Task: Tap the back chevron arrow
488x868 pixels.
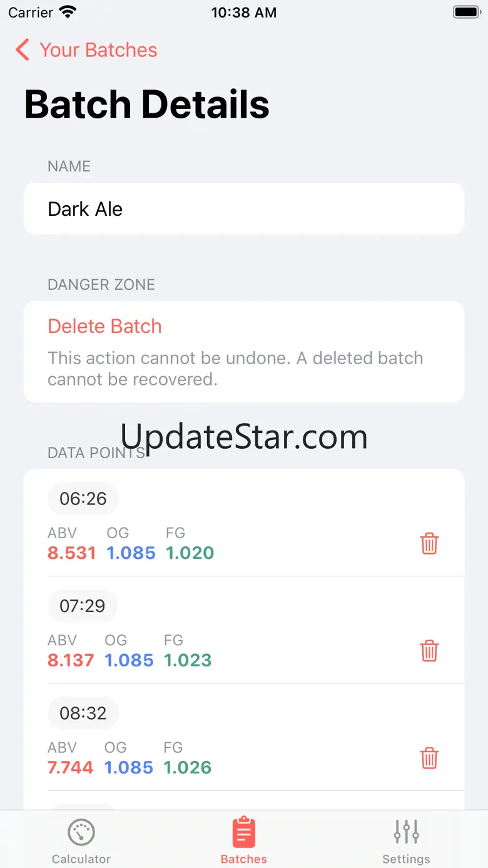Action: [23, 50]
